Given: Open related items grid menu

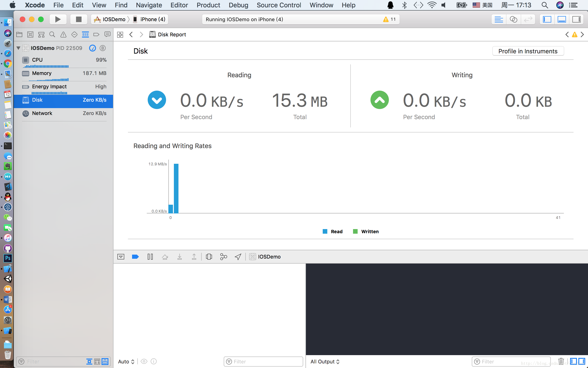Looking at the screenshot, I should click(120, 34).
